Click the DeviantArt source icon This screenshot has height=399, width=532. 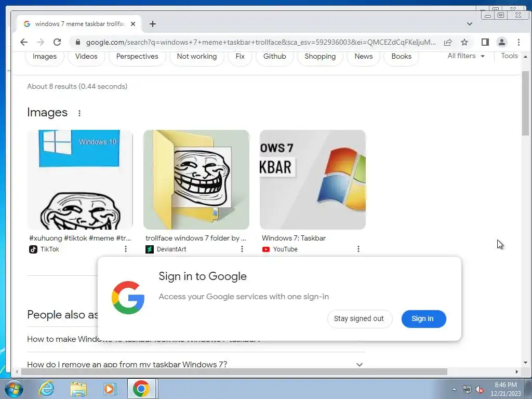coord(149,249)
